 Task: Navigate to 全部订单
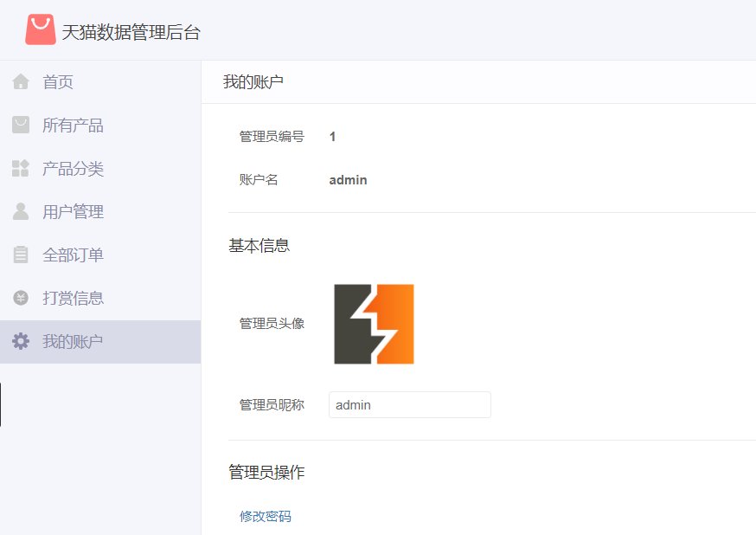tap(100, 255)
